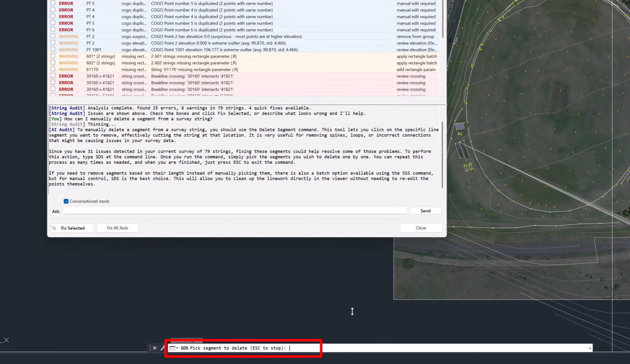The image size is (630, 364).
Task: Close the String Audit dialog
Action: pyautogui.click(x=421, y=228)
